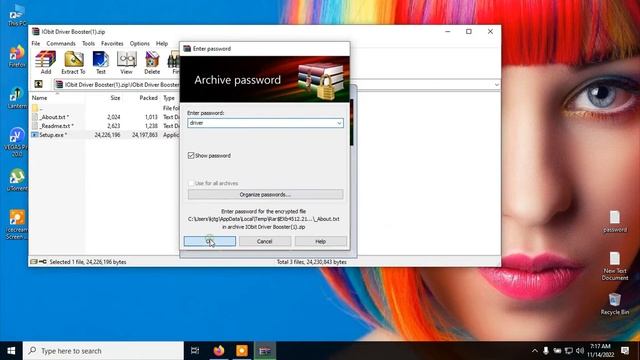Open VEGAS Pro desktop shortcut
This screenshot has height=360, width=640.
tap(17, 143)
